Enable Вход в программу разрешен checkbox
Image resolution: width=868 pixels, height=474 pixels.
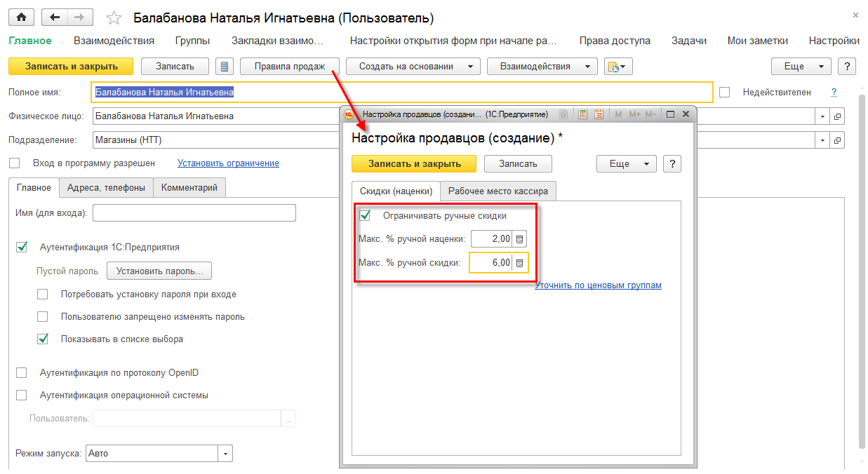pos(15,163)
